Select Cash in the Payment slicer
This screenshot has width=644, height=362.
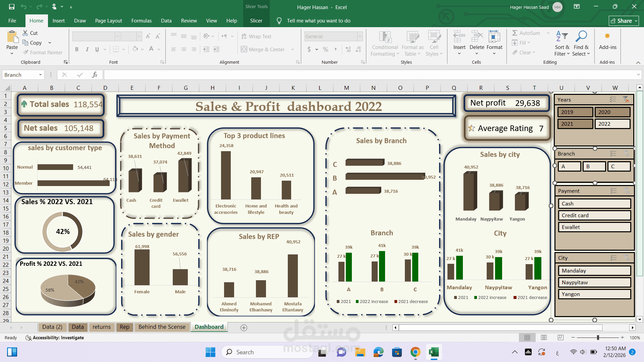[594, 203]
